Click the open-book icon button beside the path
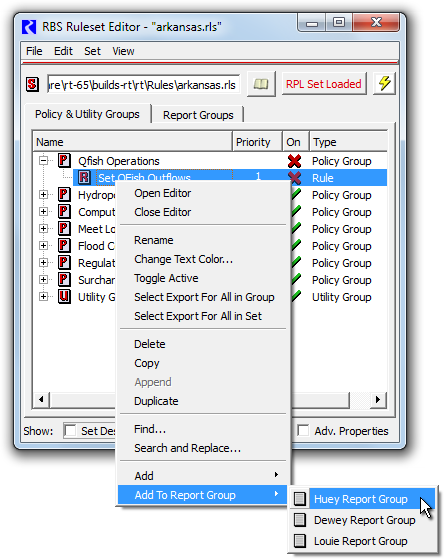444x559 pixels. (x=261, y=84)
